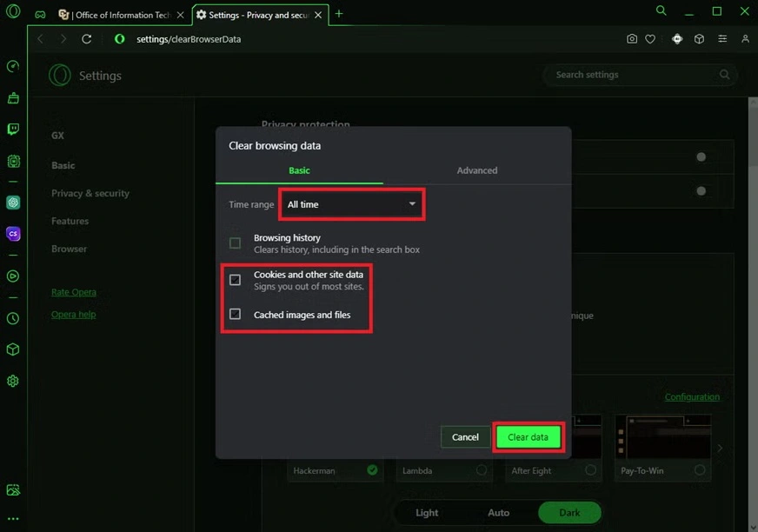
Task: Open the snapshot camera icon in address bar
Action: coord(632,39)
